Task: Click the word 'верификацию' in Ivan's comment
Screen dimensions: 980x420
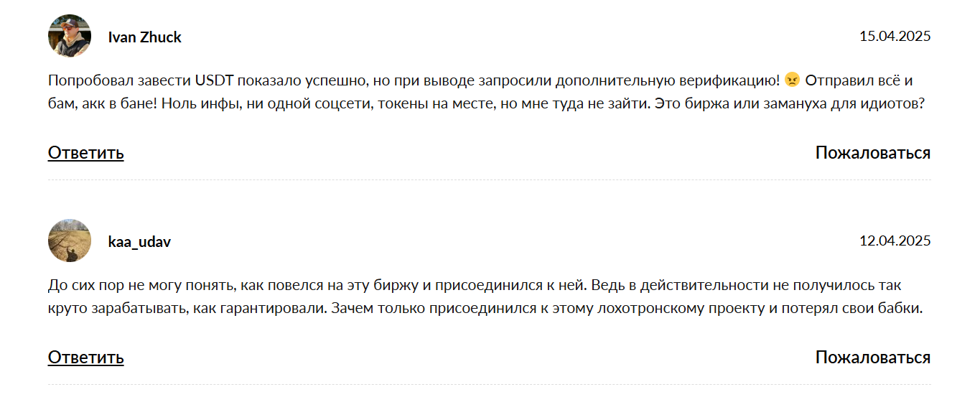Action: point(737,80)
